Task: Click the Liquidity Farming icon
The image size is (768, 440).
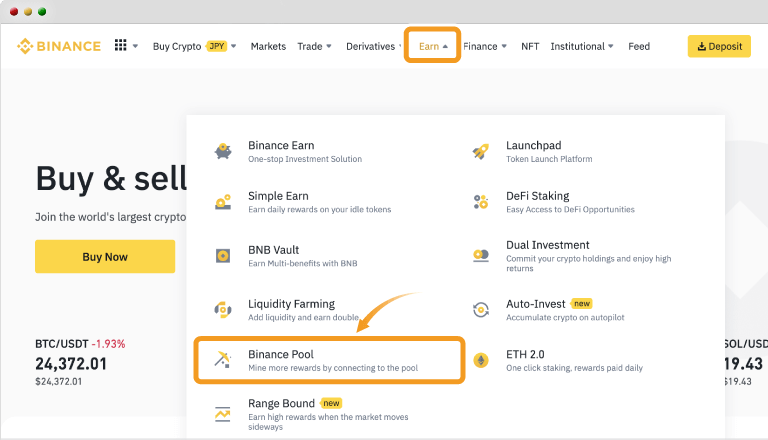Action: tap(223, 310)
